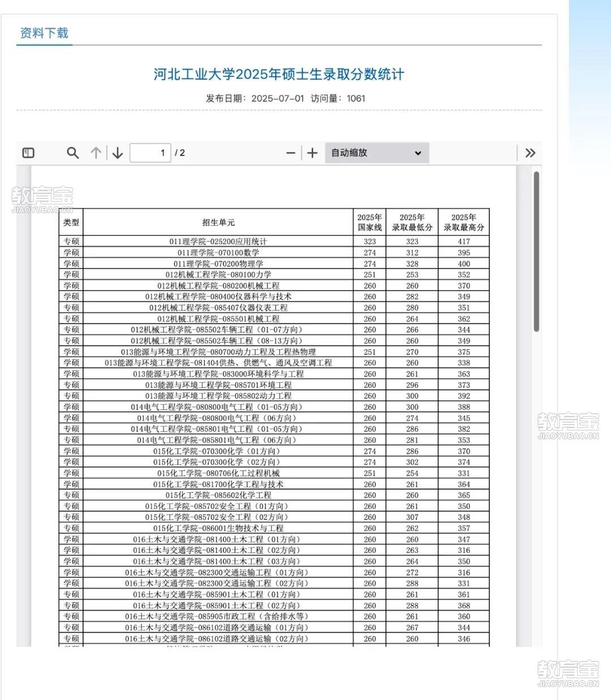Click lowest score 312 for 070100数学

tap(412, 253)
